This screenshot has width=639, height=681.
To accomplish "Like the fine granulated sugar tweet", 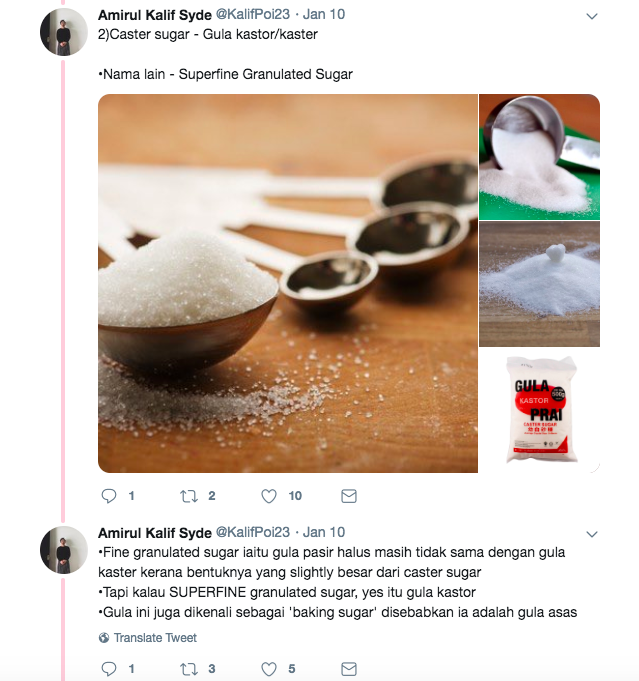I will (269, 669).
